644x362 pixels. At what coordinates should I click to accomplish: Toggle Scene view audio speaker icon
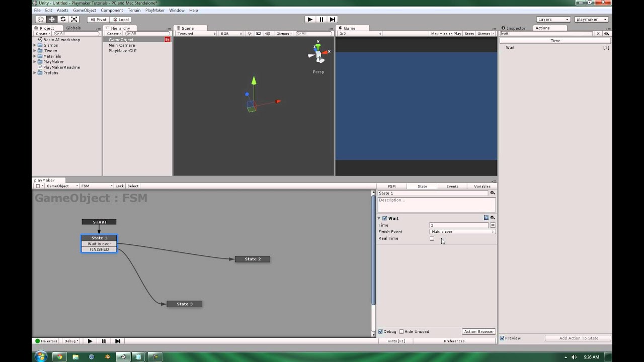[x=267, y=34]
